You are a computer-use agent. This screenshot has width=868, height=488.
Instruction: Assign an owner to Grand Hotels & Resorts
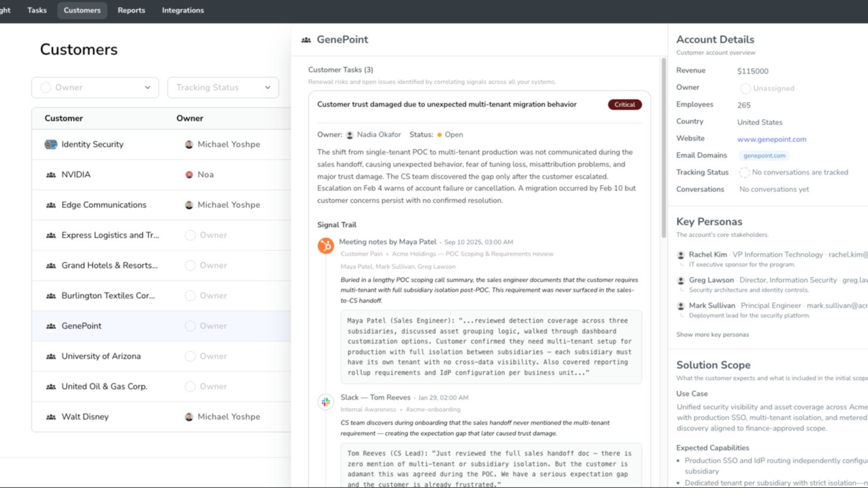click(x=206, y=266)
